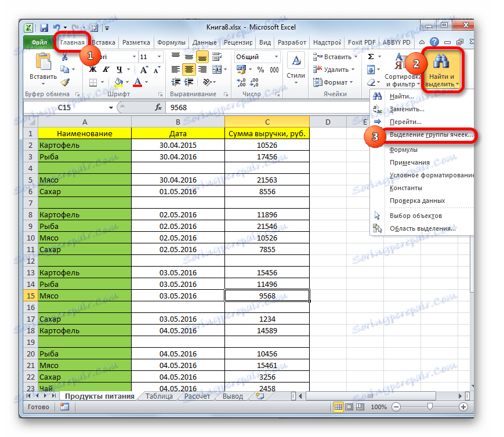Click the Paste clipboard icon
The height and width of the screenshot is (437, 504).
click(43, 61)
